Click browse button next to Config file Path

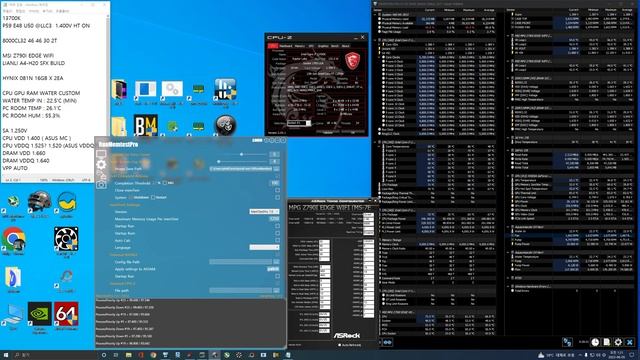click(276, 262)
